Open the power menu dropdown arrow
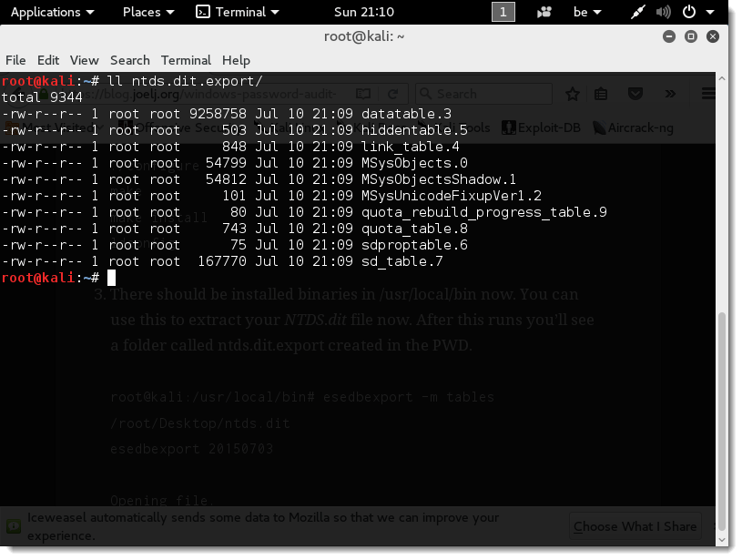Screen dimensions: 742x560 [x=711, y=12]
